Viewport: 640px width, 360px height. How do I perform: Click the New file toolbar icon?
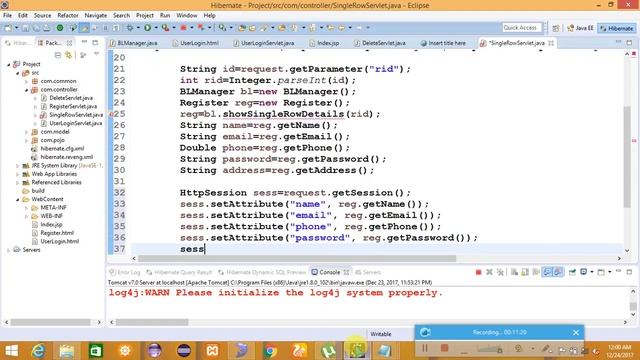click(x=8, y=28)
